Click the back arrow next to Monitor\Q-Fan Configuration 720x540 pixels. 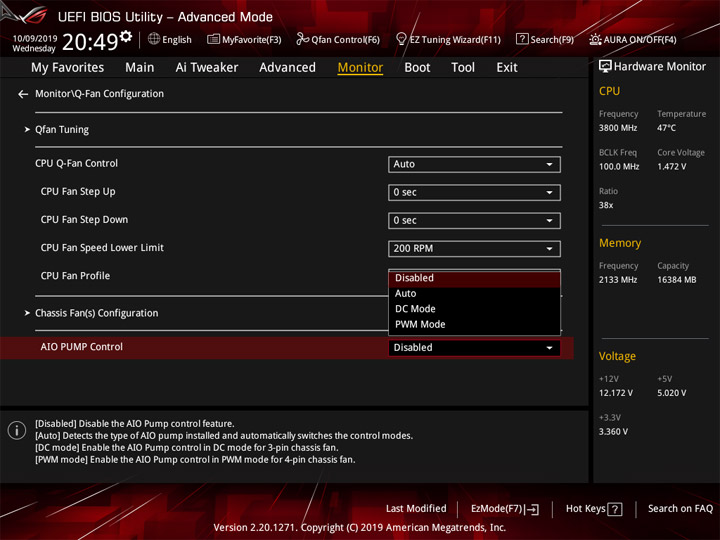tap(23, 94)
